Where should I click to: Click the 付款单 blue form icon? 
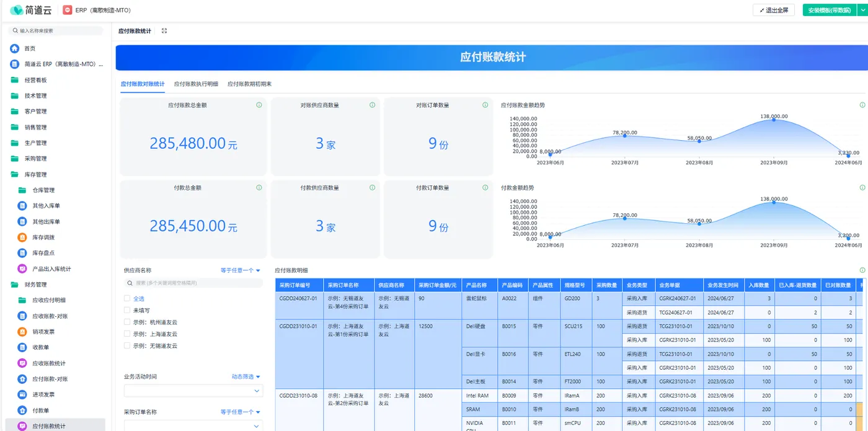coord(22,411)
